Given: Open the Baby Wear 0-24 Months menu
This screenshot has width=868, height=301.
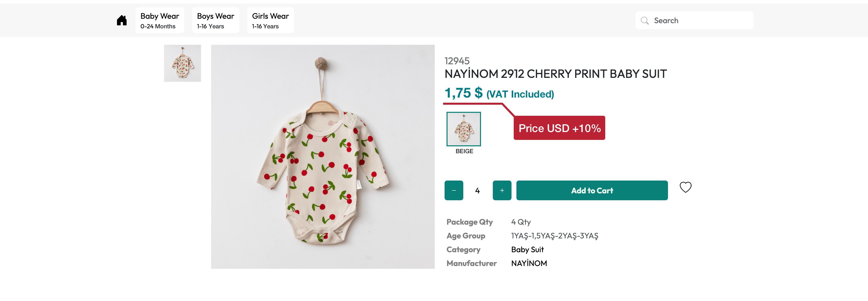Looking at the screenshot, I should tap(160, 21).
